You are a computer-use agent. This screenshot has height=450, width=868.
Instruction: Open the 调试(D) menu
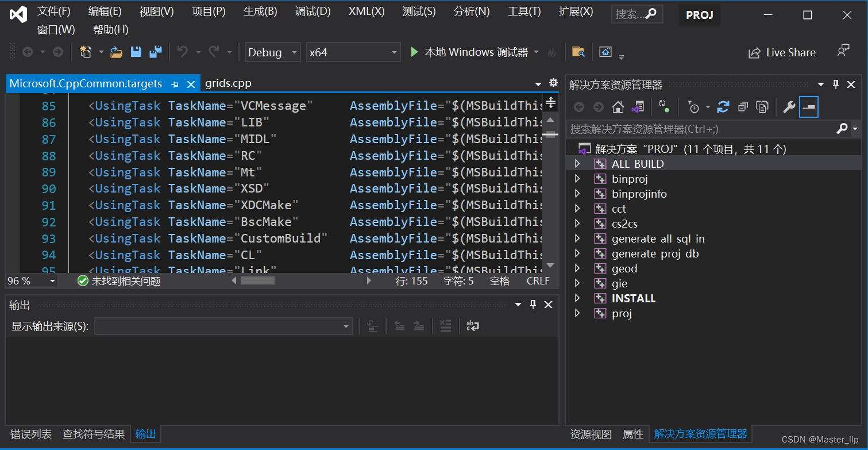click(313, 11)
